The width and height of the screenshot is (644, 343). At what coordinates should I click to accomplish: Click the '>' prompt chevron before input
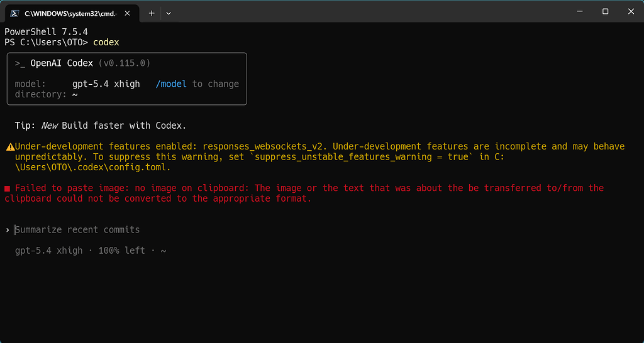point(8,230)
